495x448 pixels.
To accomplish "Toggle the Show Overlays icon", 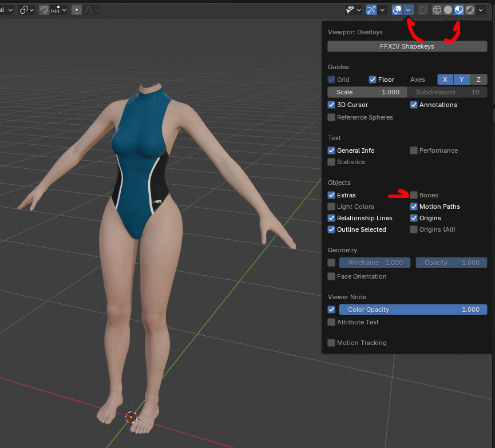I will point(397,10).
